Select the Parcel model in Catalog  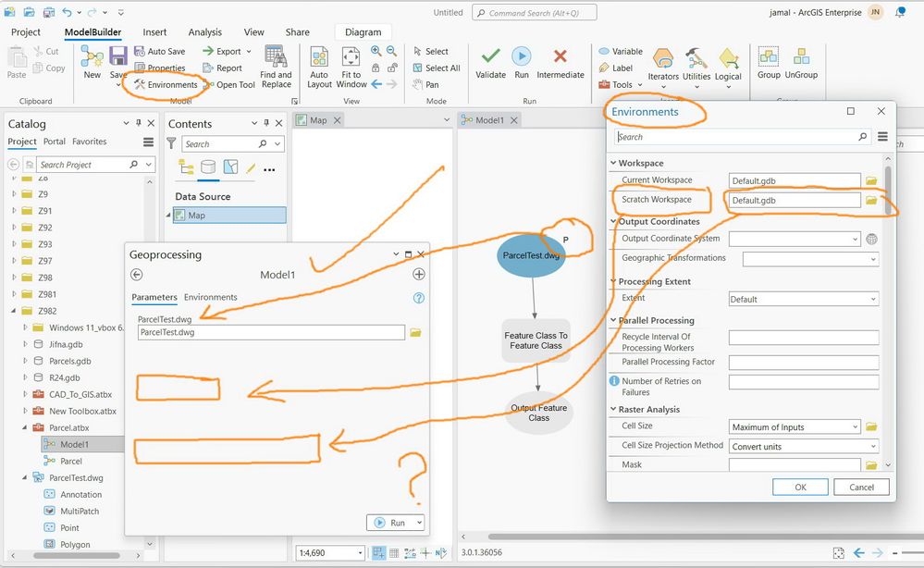coord(70,461)
